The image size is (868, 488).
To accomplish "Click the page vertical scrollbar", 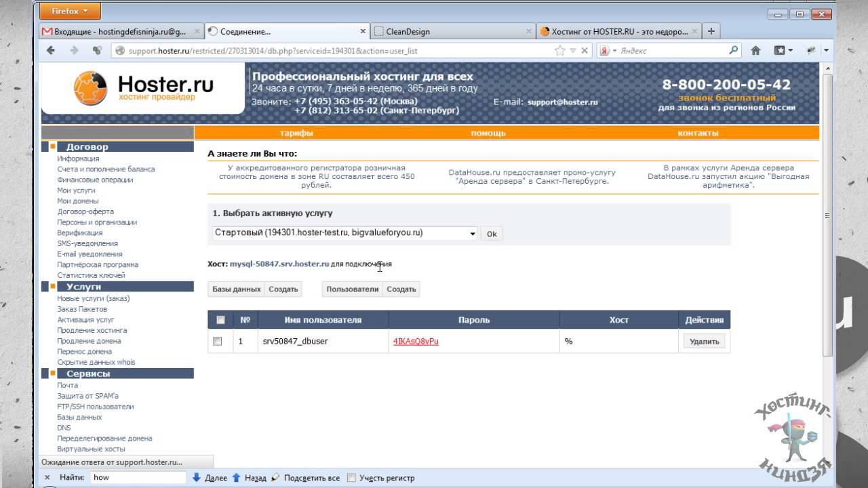I will pos(827,216).
